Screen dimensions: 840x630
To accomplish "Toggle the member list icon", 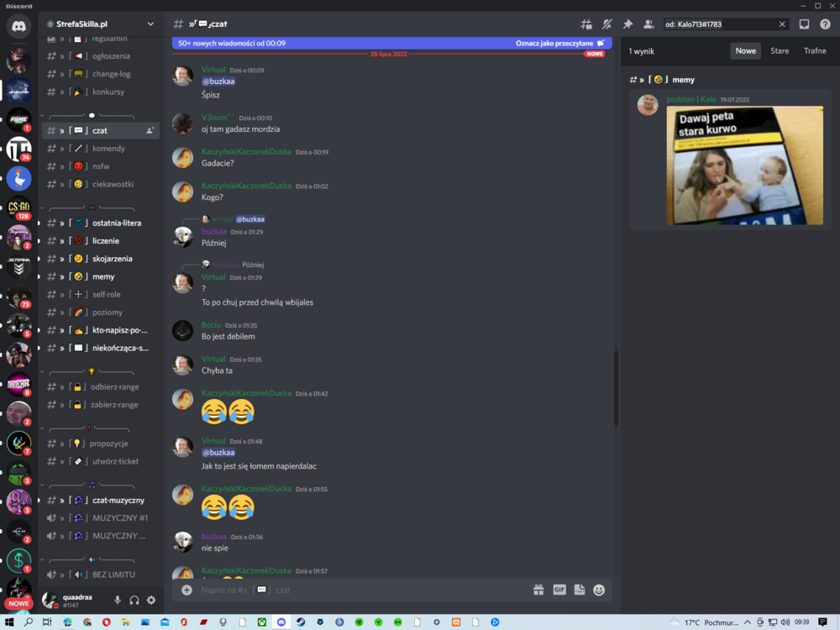I will 648,24.
